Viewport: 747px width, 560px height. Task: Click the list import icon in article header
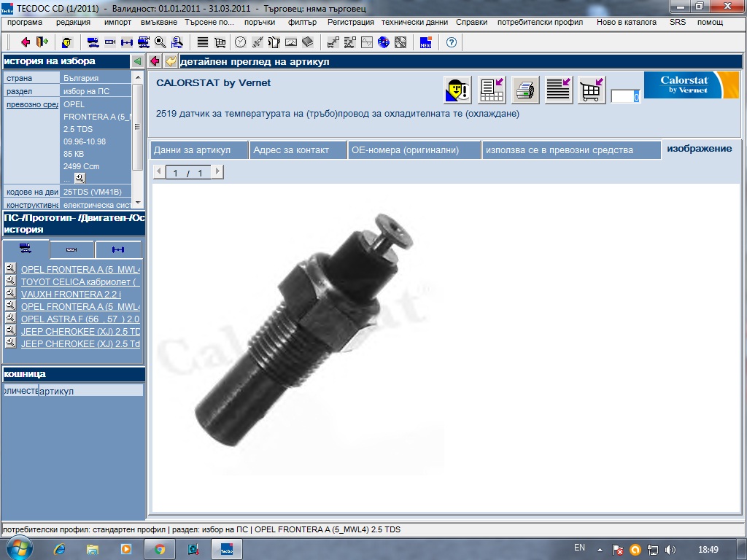click(x=558, y=90)
